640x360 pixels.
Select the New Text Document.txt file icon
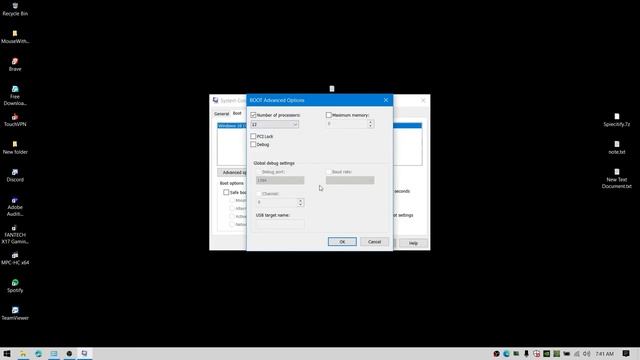[x=617, y=179]
